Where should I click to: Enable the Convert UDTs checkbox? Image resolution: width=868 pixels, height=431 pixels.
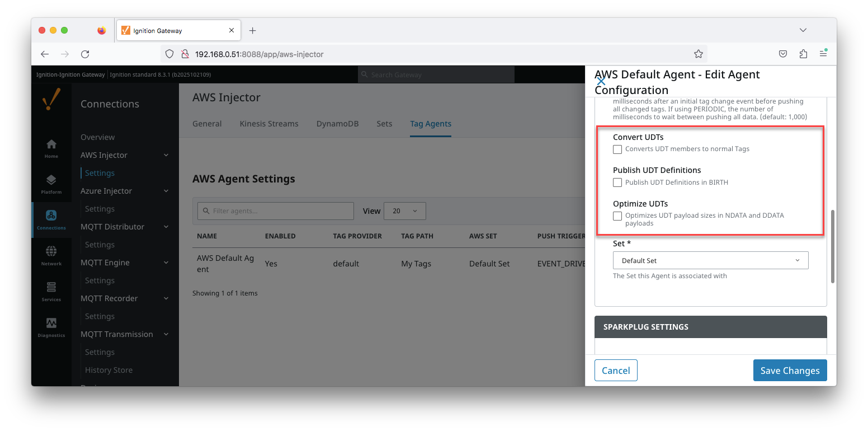617,149
